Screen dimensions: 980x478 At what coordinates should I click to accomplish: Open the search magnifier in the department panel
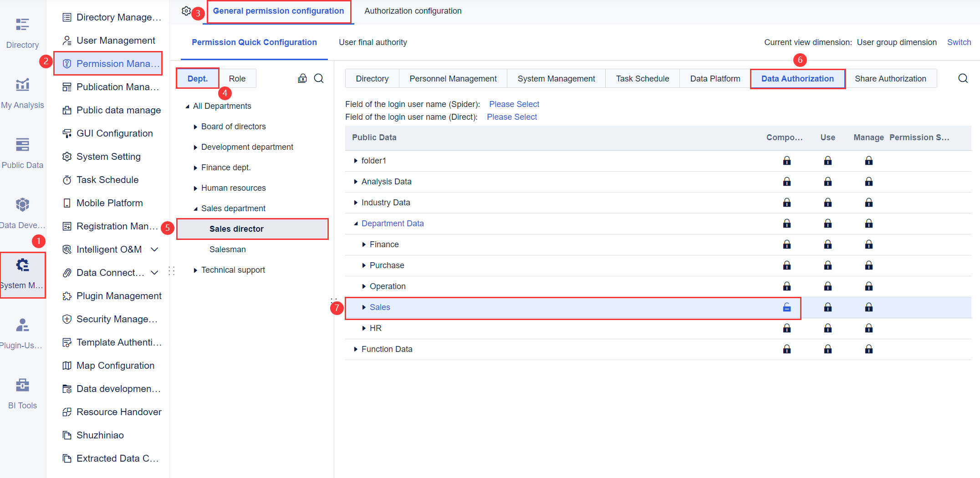pyautogui.click(x=319, y=78)
